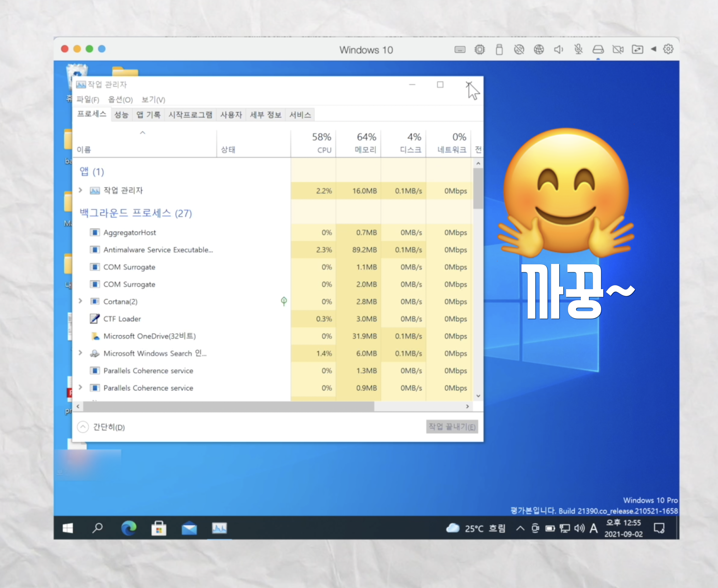Click the Parallels sound speaker icon
Viewport: 718px width, 588px height.
tap(558, 50)
